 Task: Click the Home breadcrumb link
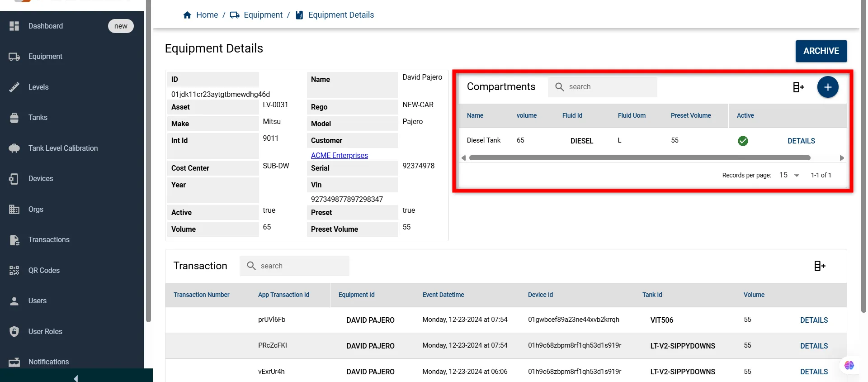pos(207,15)
